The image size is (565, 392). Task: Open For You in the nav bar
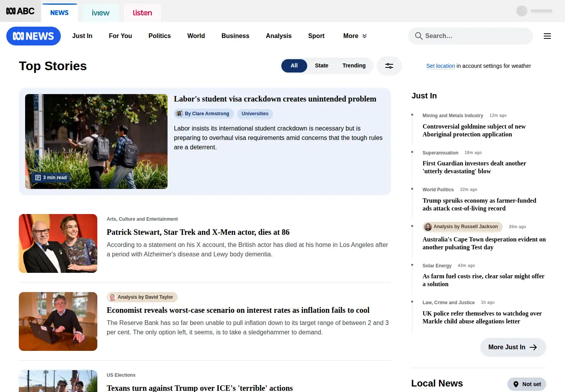[x=120, y=36]
